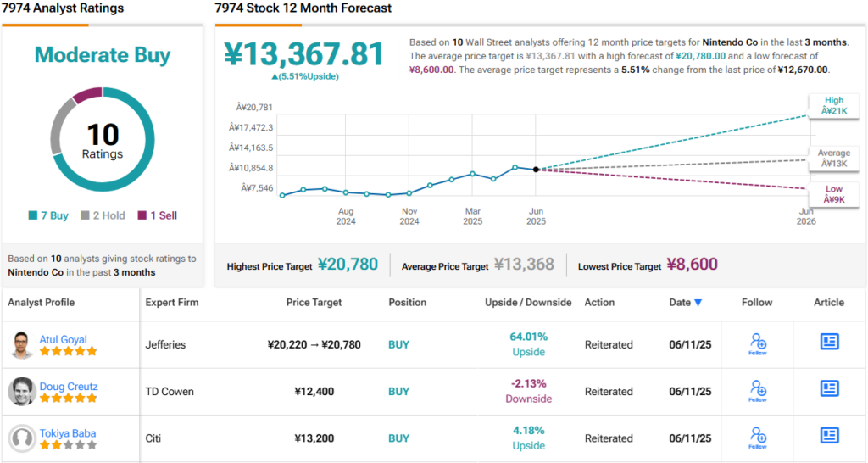This screenshot has width=868, height=463.
Task: Follow analyst Atul Goyal
Action: coord(758,344)
